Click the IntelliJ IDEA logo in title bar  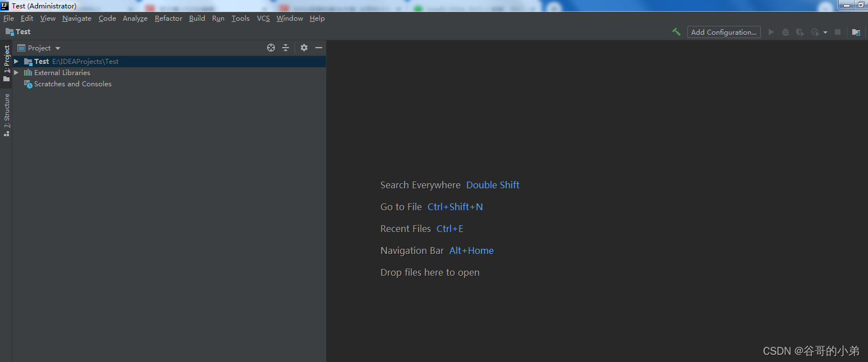point(4,6)
